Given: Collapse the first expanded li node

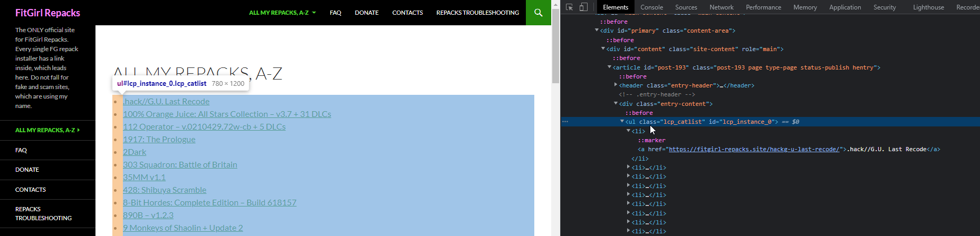Looking at the screenshot, I should click(x=628, y=131).
